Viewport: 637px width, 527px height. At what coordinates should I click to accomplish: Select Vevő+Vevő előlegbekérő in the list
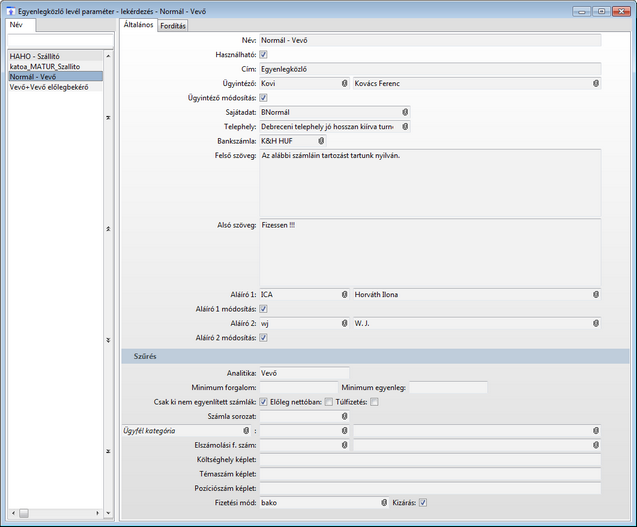[55, 87]
